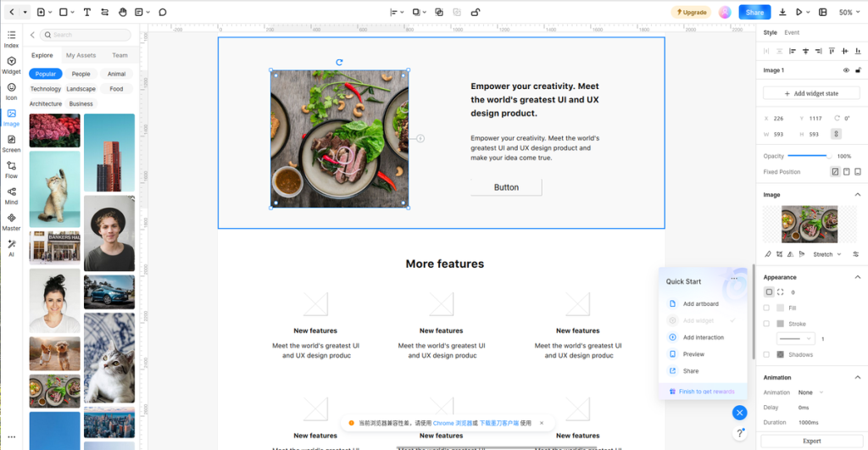Enable the Shadows checkbox
This screenshot has height=450, width=868.
[x=766, y=354]
